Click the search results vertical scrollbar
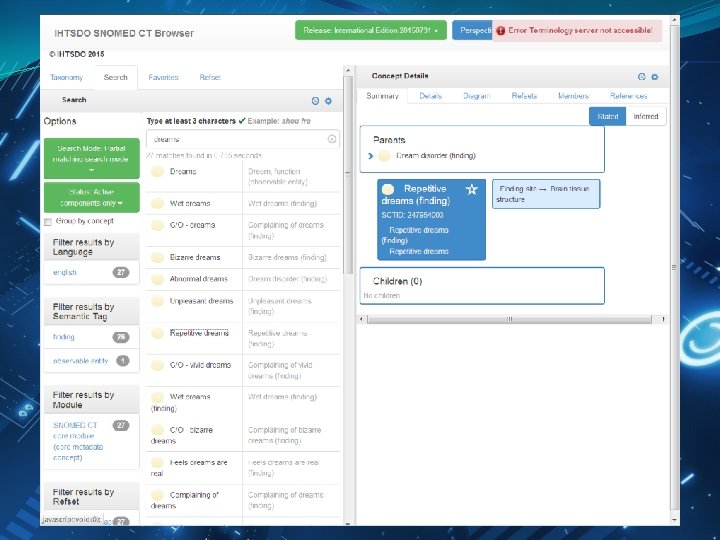The image size is (720, 540). (348, 174)
